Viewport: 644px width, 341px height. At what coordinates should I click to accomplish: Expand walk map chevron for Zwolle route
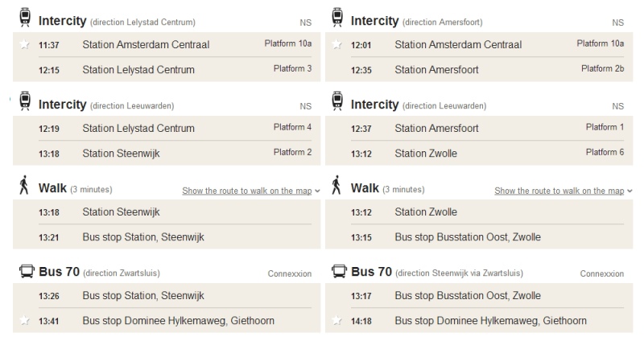630,191
